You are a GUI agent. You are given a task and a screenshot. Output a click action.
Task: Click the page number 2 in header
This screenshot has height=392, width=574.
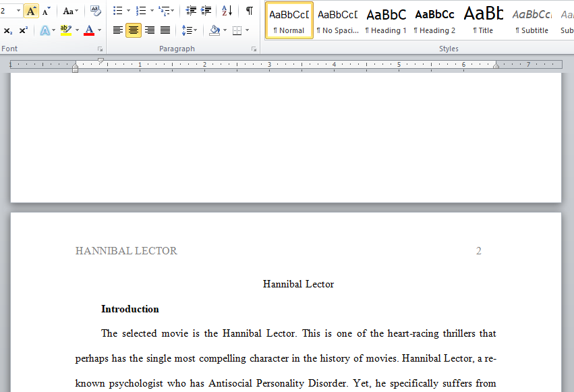pyautogui.click(x=478, y=251)
